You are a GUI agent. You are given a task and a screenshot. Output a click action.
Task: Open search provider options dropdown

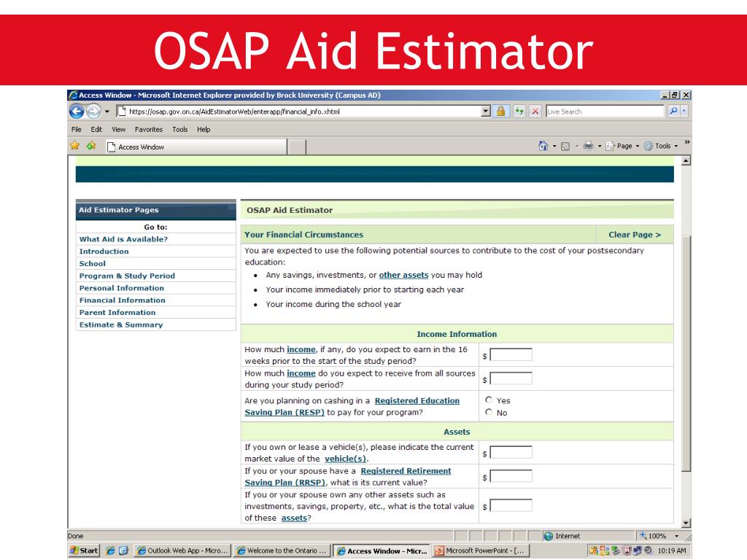point(684,111)
